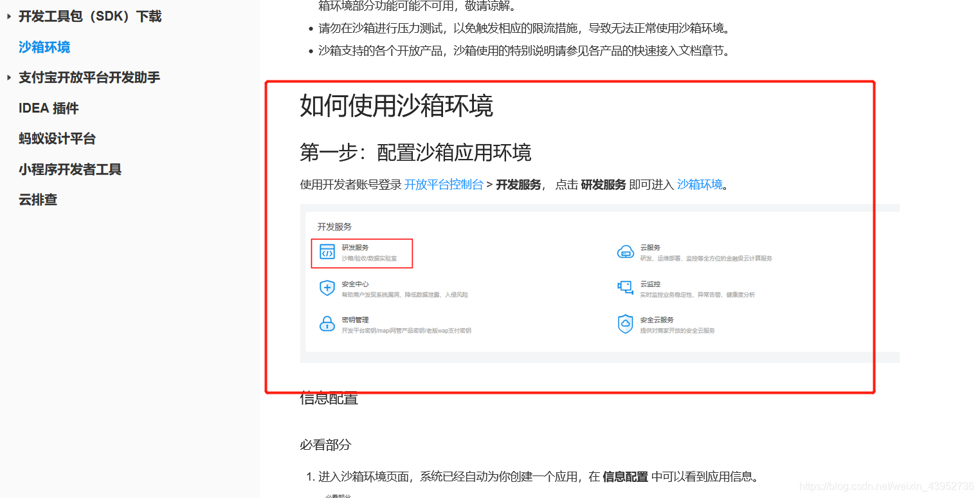Click the 第一步：配置沙箱应用环境 heading
Screen dimensions: 980x498
pos(415,152)
